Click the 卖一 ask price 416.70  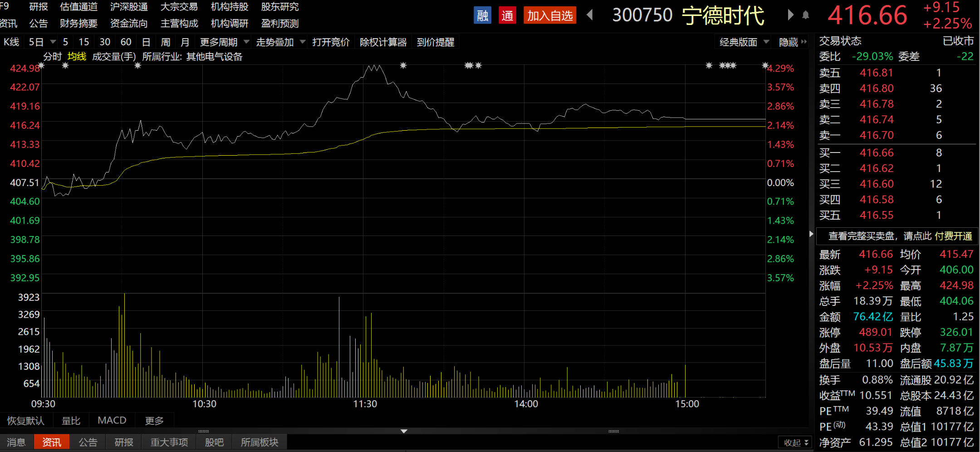877,135
